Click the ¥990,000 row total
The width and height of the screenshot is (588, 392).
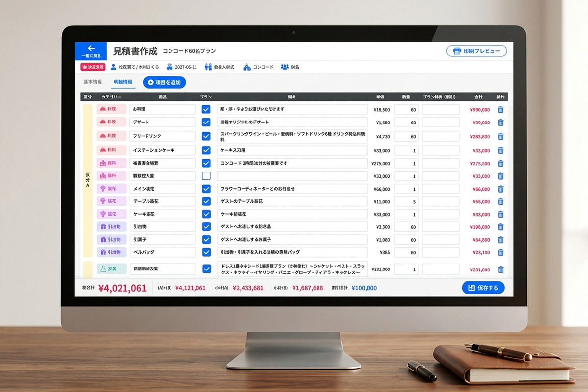(480, 110)
